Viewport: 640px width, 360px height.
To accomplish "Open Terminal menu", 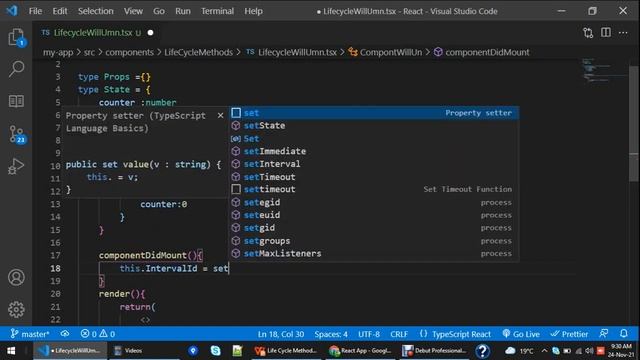I will (x=217, y=11).
